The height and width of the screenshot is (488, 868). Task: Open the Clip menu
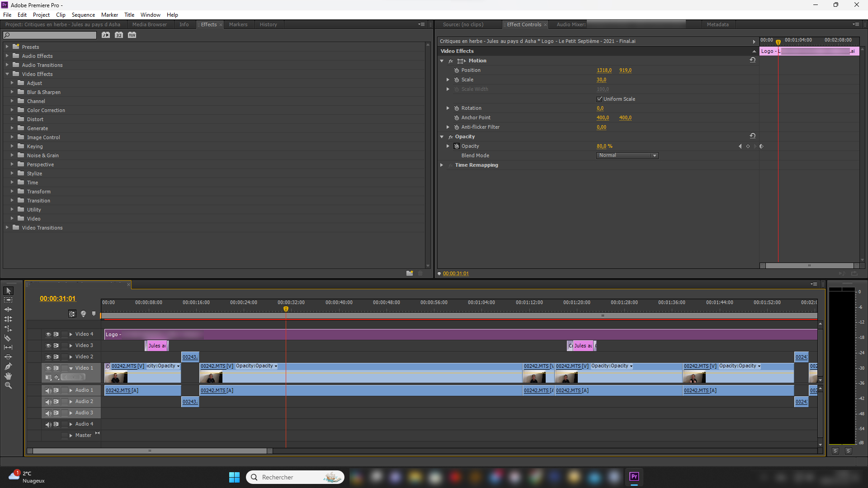(61, 15)
